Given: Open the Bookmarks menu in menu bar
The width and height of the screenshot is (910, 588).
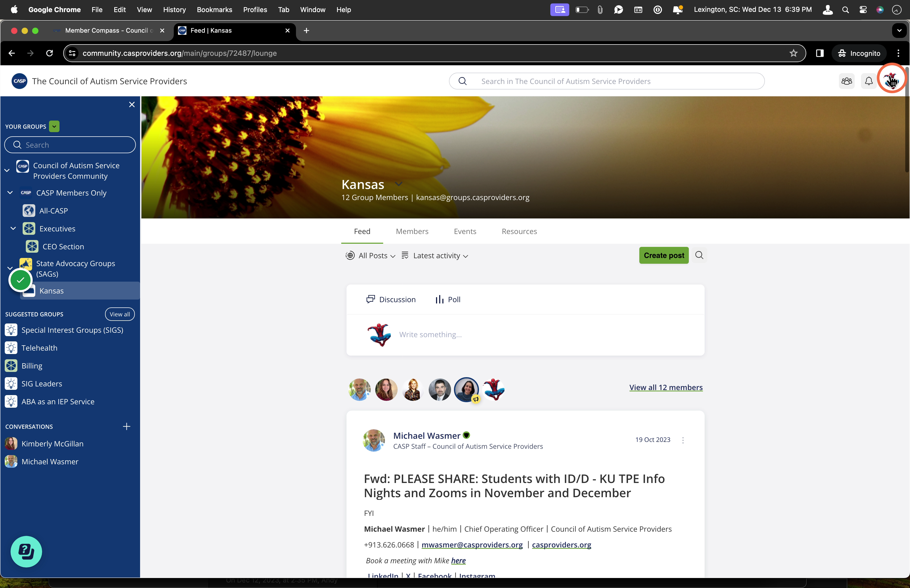Looking at the screenshot, I should pos(214,9).
